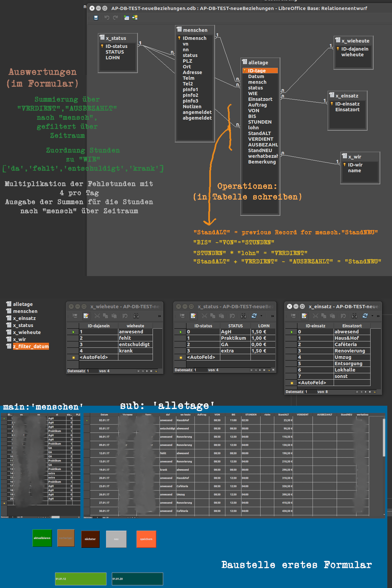
Task: Select x_wieheute in the table list
Action: (27, 332)
